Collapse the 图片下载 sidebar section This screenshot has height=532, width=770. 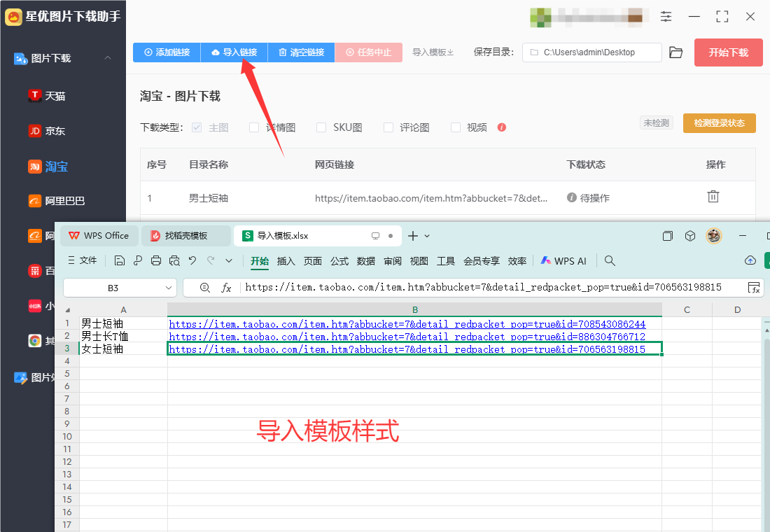(x=108, y=58)
